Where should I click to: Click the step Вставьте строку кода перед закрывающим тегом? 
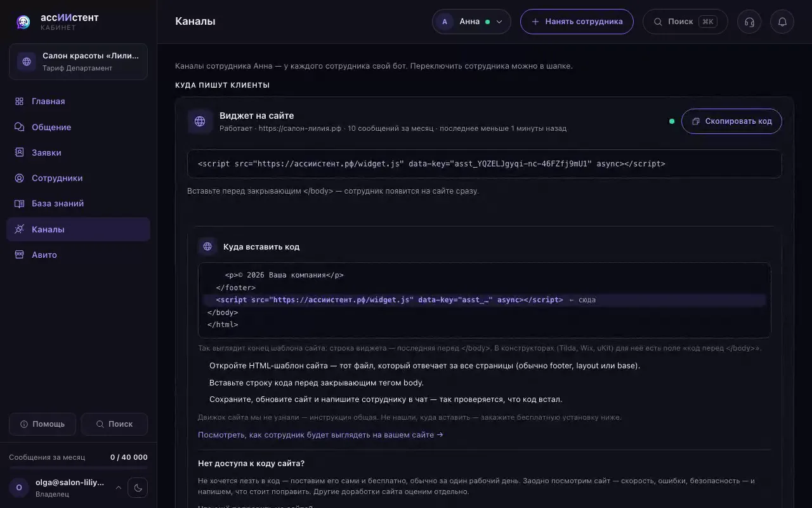317,383
